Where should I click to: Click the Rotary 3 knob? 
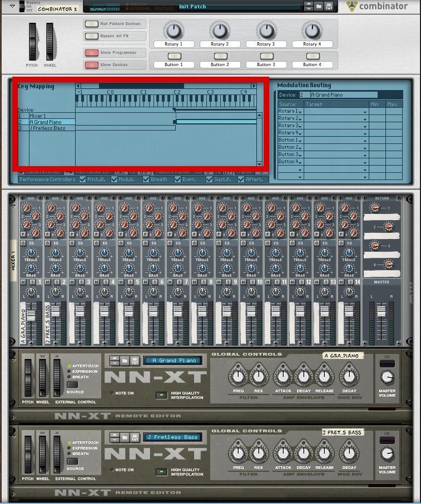tap(266, 31)
